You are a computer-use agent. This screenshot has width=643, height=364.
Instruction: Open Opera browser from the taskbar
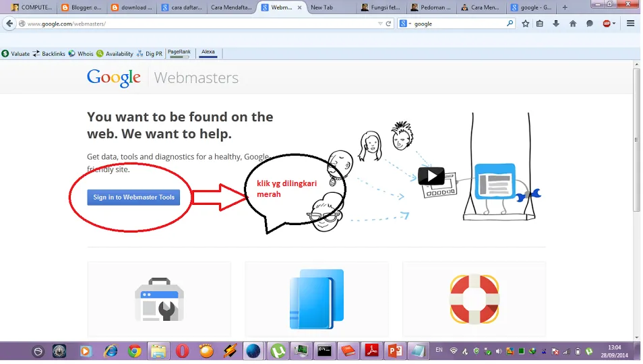[183, 351]
